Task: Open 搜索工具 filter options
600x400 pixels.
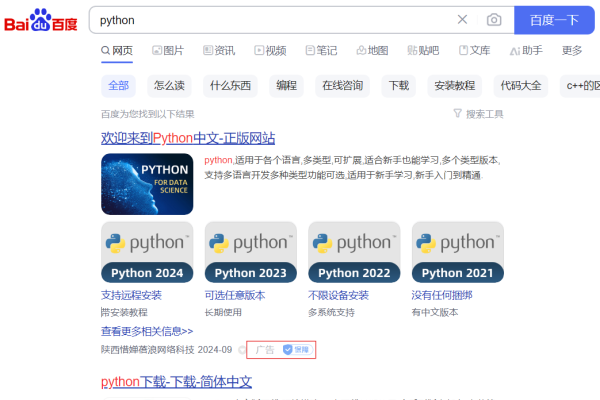Action: tap(478, 114)
